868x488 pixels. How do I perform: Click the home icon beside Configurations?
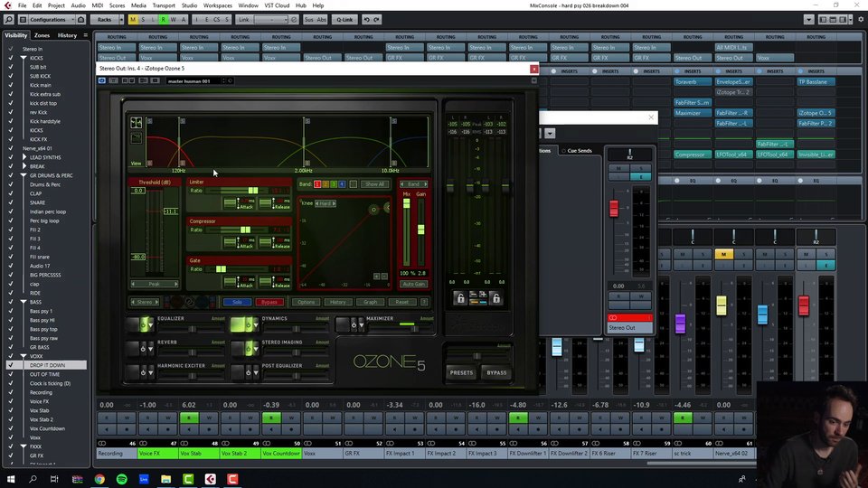pos(80,19)
